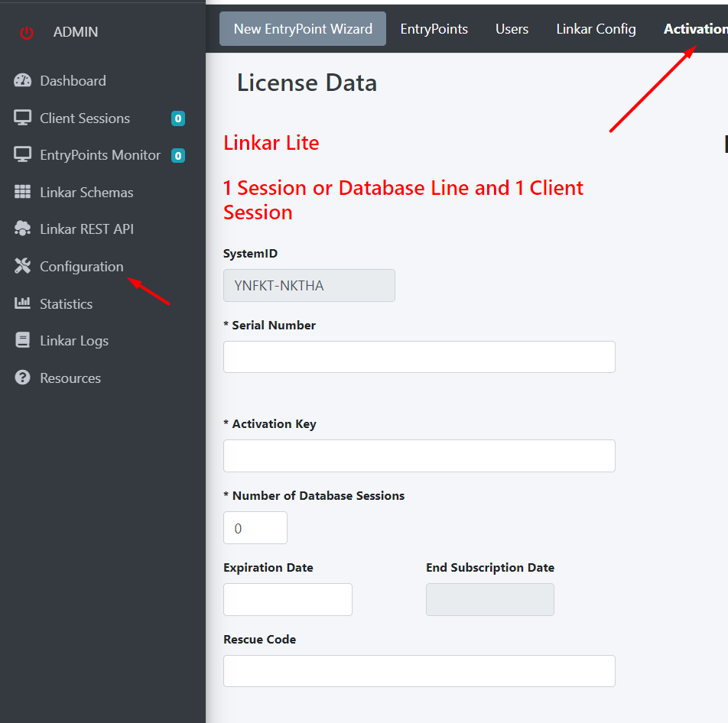This screenshot has width=728, height=723.
Task: Open the Linkar Config tab
Action: (596, 29)
